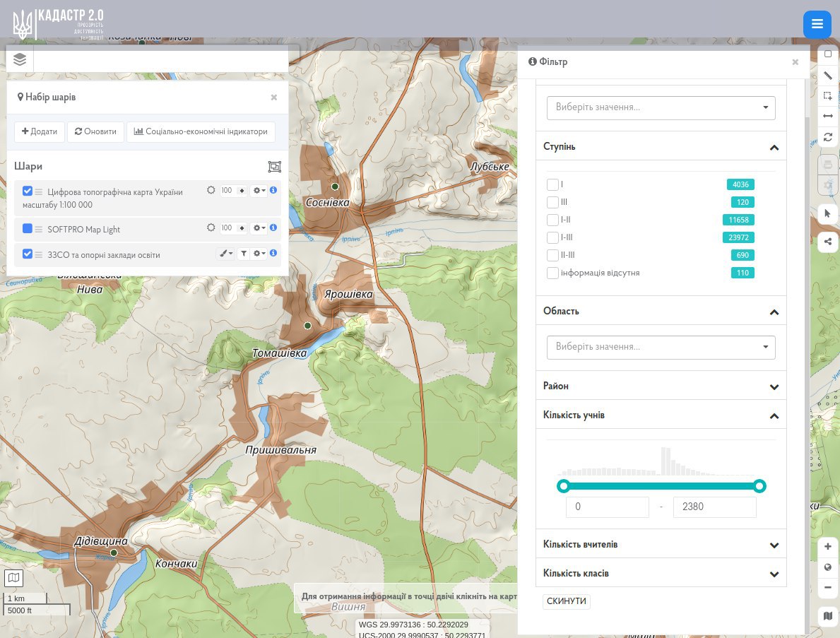840x638 pixels.
Task: Click the left handle of учнів range slider
Action: tap(563, 486)
